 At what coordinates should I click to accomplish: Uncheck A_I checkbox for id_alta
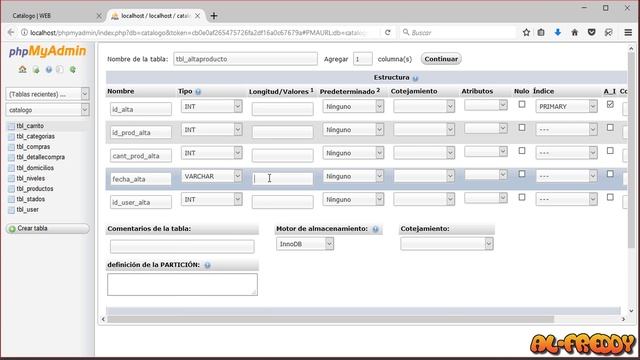pos(610,104)
